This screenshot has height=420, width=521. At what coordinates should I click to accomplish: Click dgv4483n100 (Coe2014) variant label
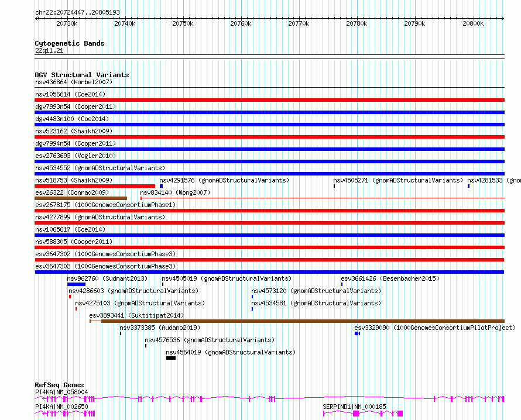72,119
